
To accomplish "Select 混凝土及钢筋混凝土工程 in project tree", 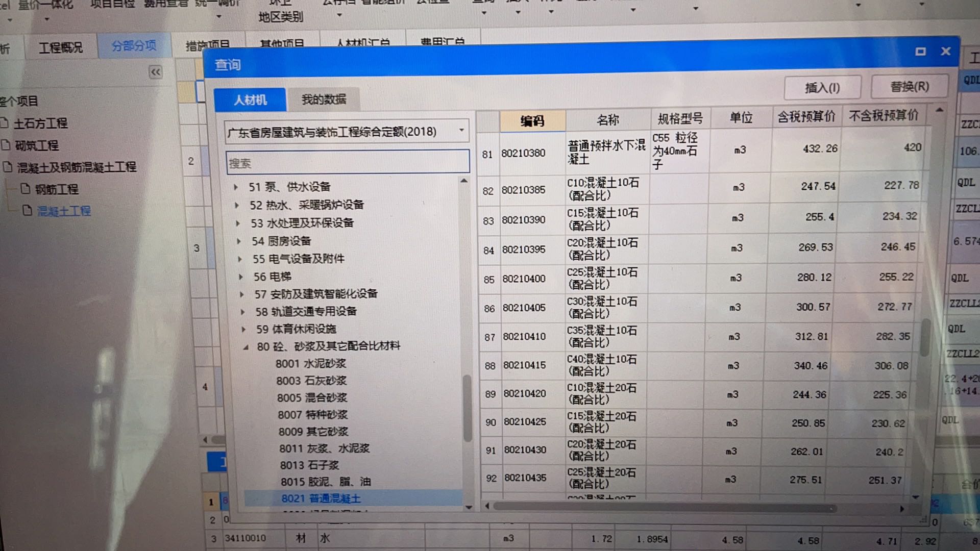I will [77, 167].
